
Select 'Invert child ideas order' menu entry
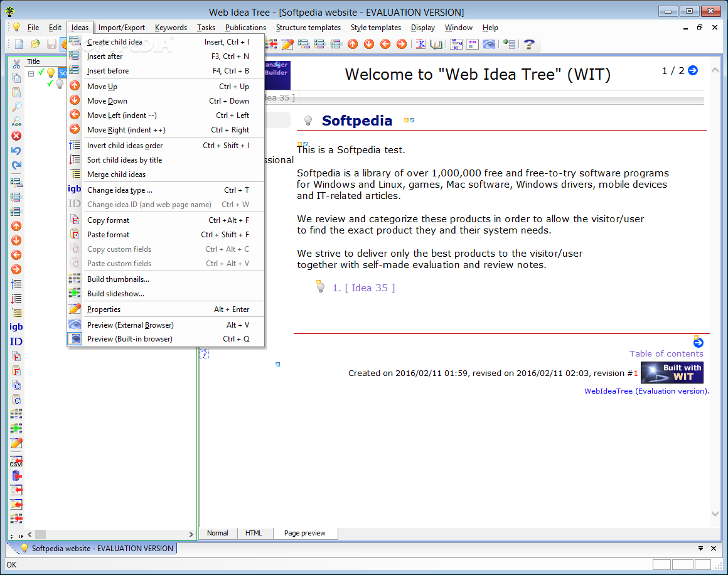[x=166, y=146]
